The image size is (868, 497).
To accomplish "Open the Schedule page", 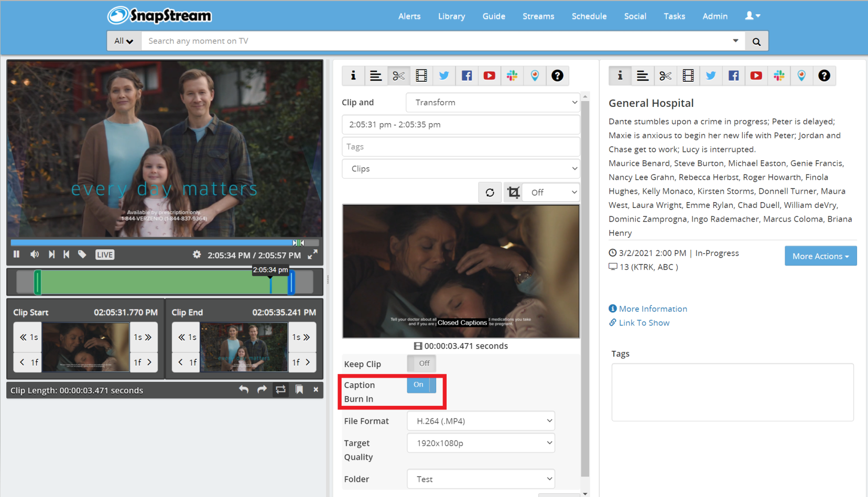I will click(589, 16).
